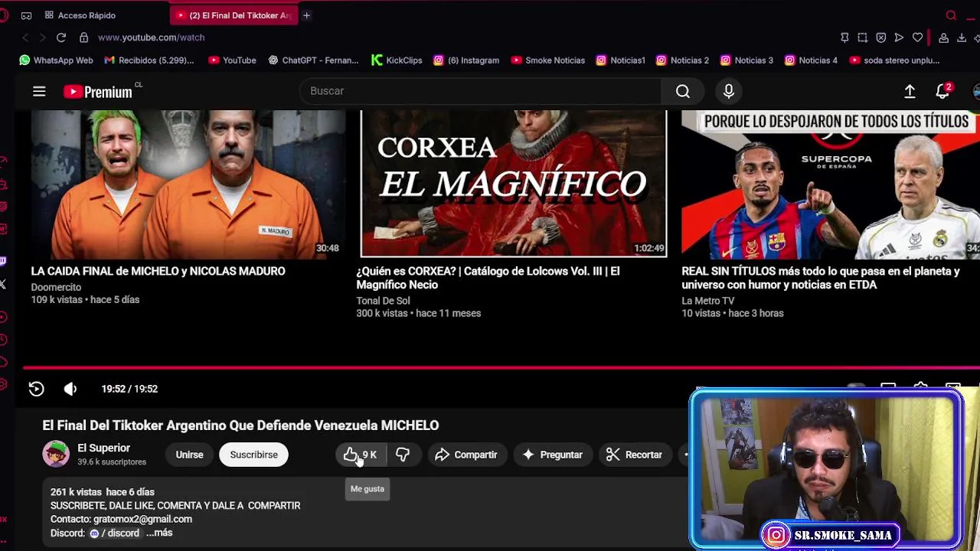The height and width of the screenshot is (551, 980).
Task: Click the Preguntar button
Action: 553,455
